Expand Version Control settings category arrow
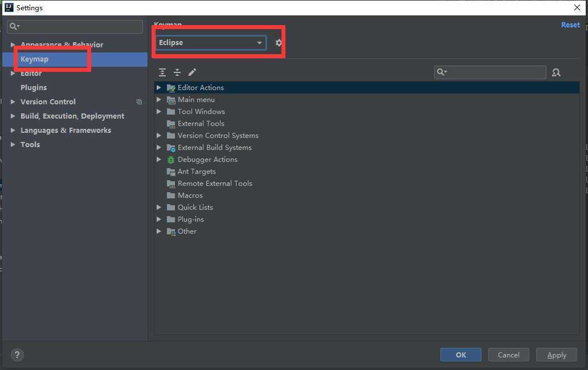 pos(13,101)
